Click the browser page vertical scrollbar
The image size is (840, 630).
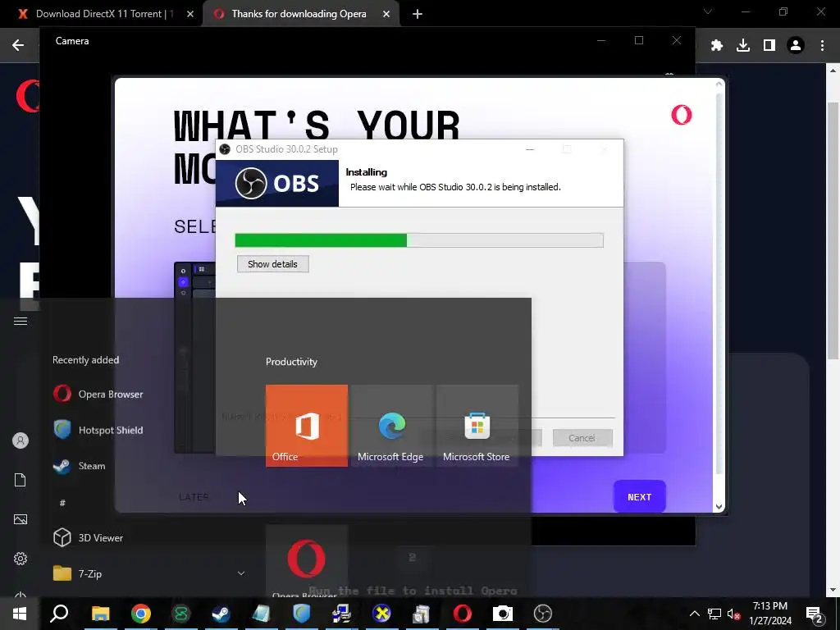[x=833, y=231]
